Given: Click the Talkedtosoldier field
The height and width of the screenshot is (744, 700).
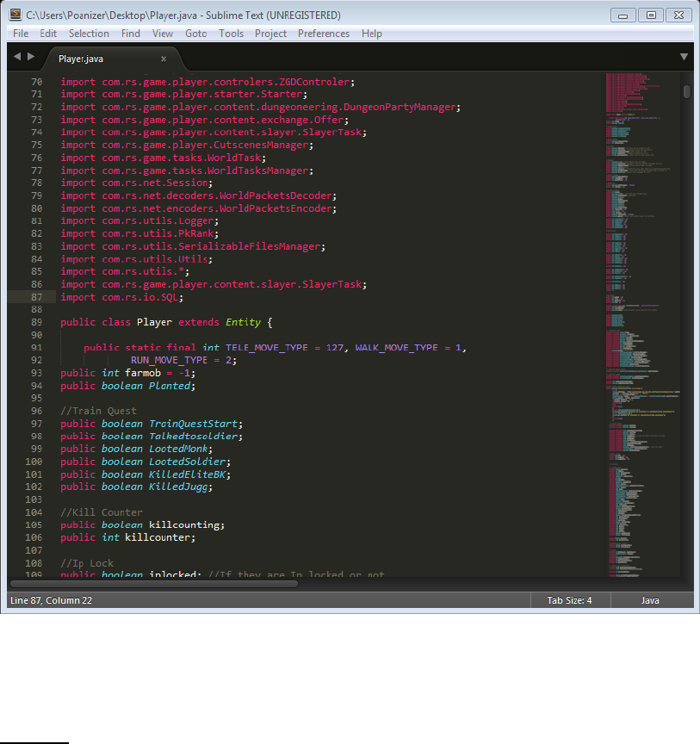Looking at the screenshot, I should [x=193, y=436].
